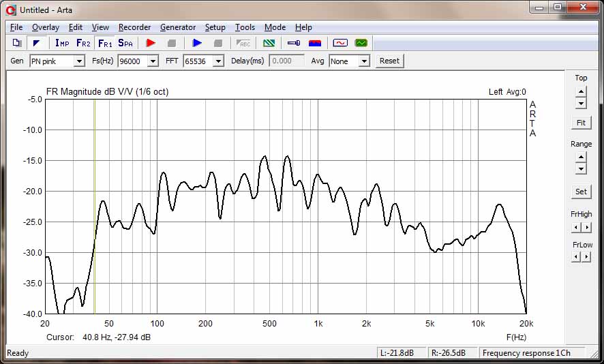Click the red and blue spectrum icon

pos(315,43)
